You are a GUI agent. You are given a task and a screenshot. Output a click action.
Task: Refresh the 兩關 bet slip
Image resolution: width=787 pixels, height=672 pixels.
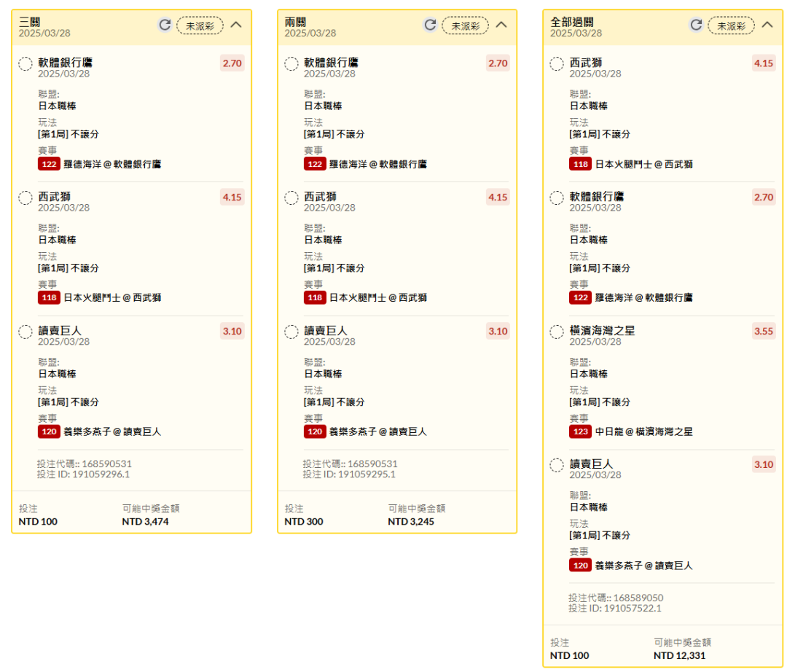(x=430, y=25)
